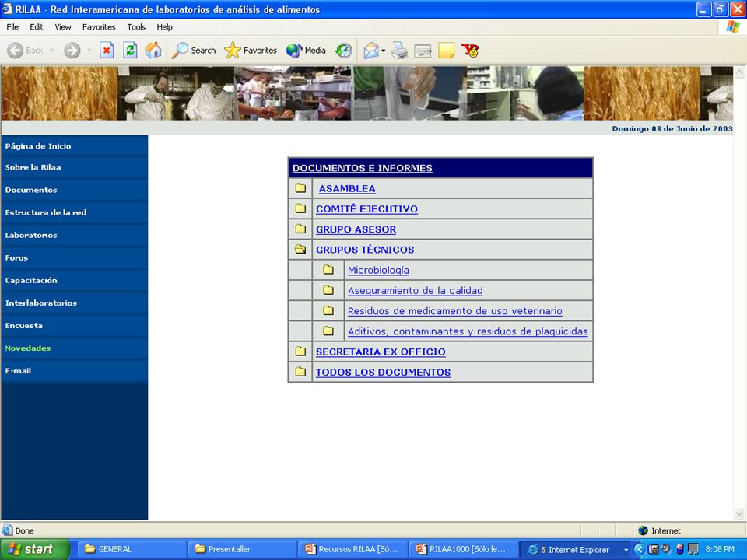Open the ASAMBLEA link

tap(347, 188)
